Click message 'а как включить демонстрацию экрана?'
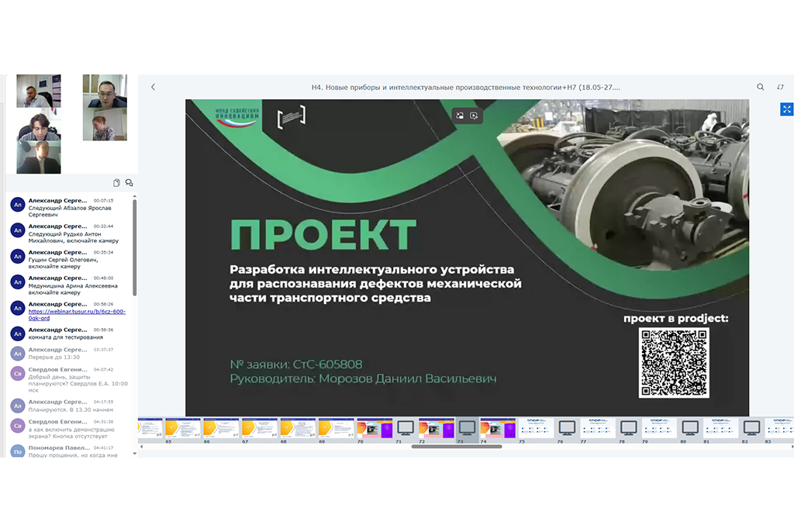Image resolution: width=794 pixels, height=532 pixels. tap(71, 433)
